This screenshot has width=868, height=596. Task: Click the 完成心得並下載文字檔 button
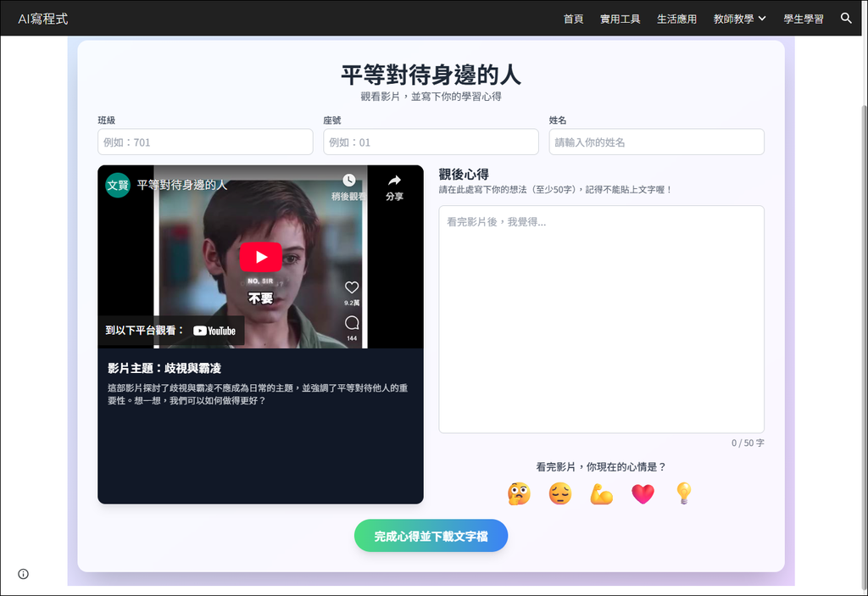tap(431, 536)
